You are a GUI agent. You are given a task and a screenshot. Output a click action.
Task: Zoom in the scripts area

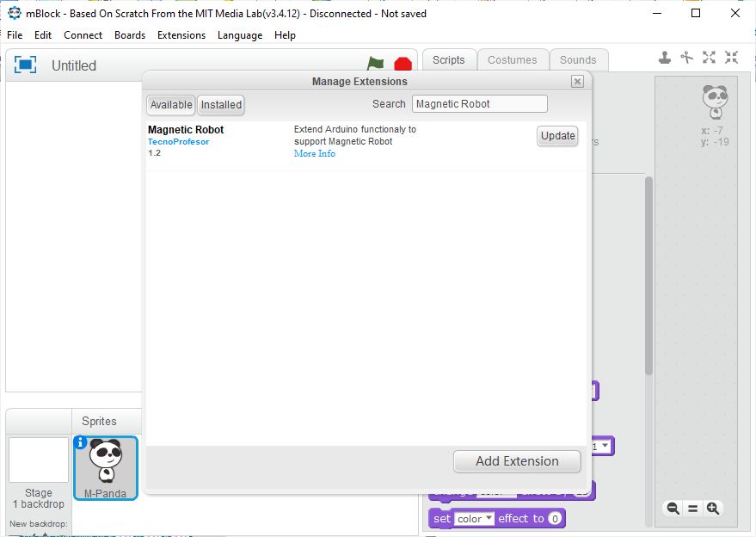tap(713, 508)
